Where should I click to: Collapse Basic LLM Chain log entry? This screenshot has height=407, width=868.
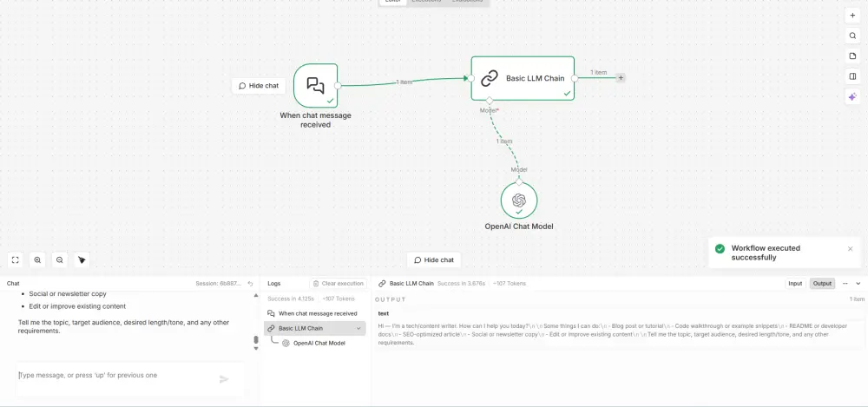coord(358,328)
